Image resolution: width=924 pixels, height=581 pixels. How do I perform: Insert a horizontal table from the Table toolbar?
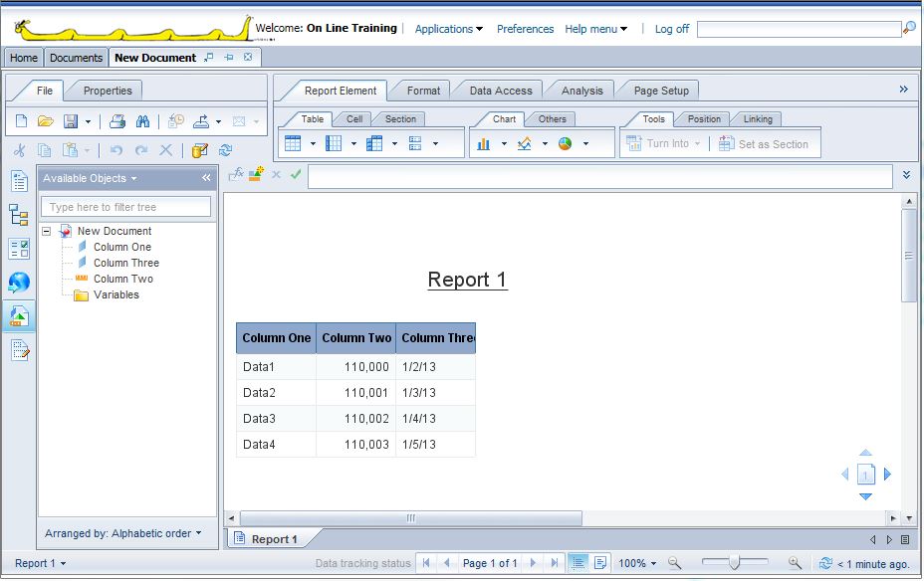334,143
